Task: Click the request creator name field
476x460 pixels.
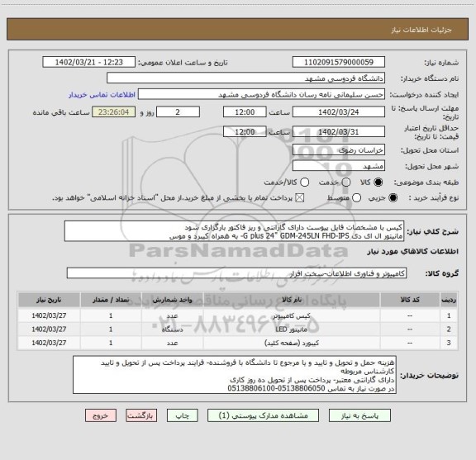Action: coord(261,94)
